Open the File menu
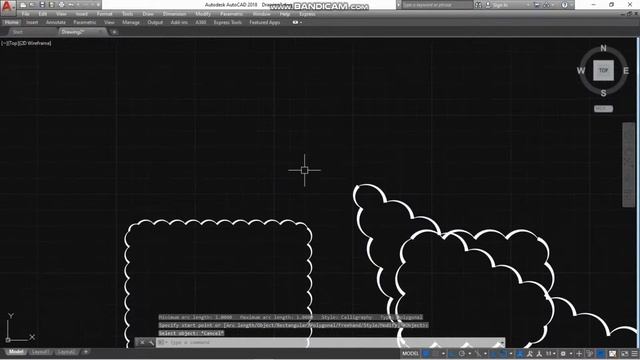 coord(26,14)
